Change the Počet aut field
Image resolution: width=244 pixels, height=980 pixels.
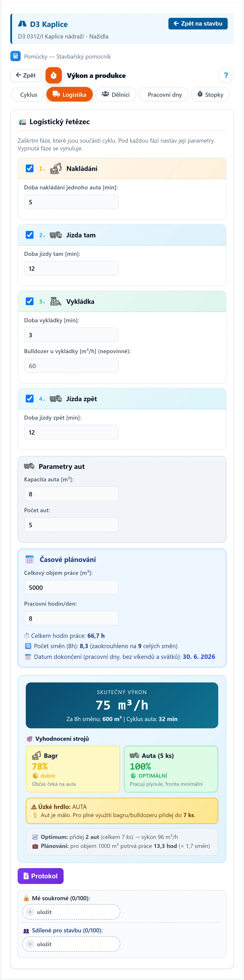(71, 525)
